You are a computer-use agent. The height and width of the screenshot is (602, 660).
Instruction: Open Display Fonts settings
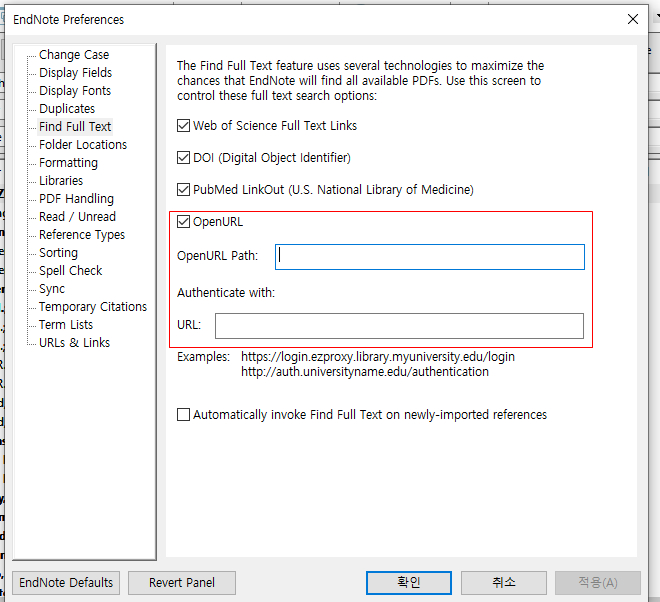pyautogui.click(x=75, y=91)
